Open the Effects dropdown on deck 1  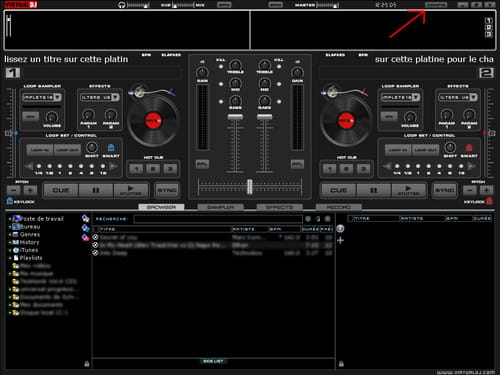point(115,97)
